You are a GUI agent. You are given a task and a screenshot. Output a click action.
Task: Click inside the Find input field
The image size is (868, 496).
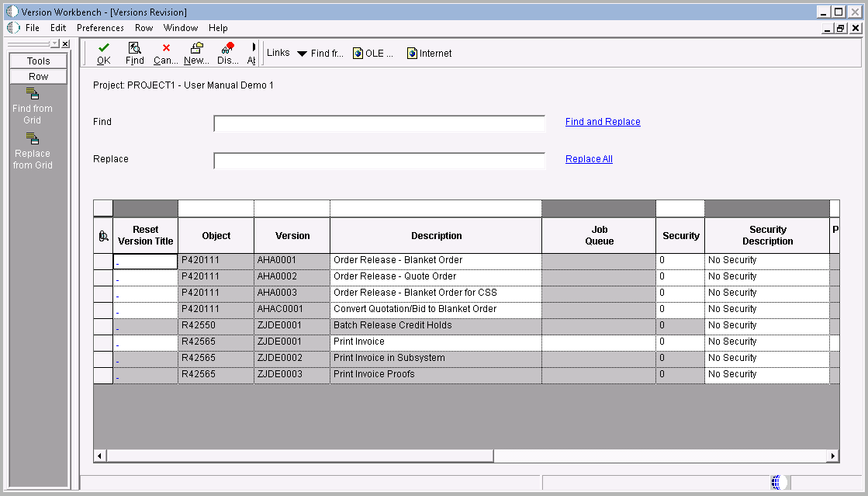[379, 123]
